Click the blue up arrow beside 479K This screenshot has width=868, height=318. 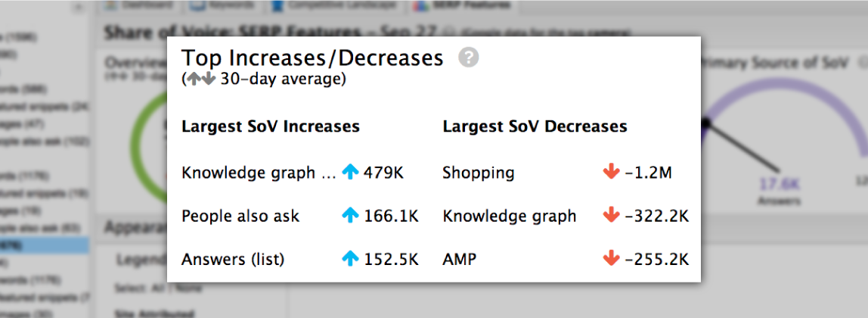click(x=349, y=173)
